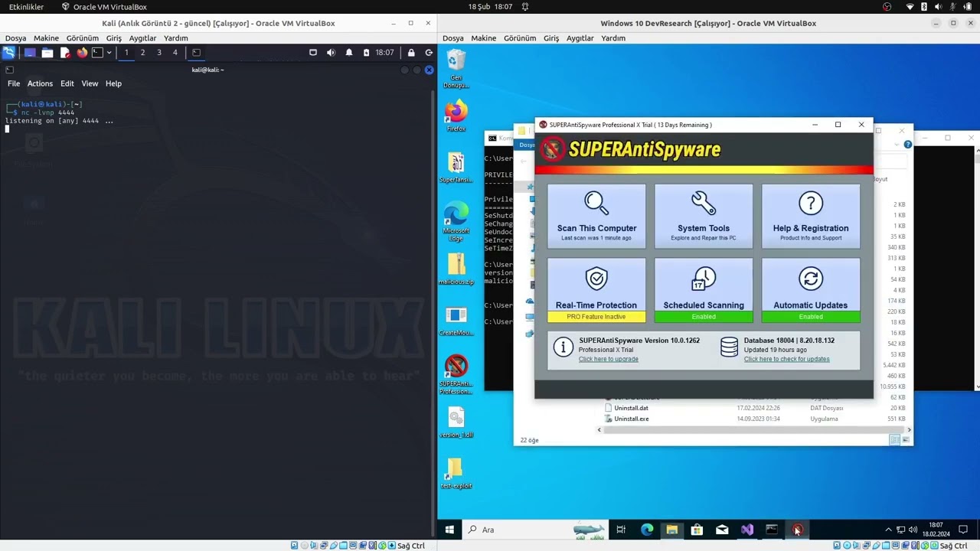Click the yellow 'PRO Feature Inactive' status bar
This screenshot has height=551, width=980.
coord(596,317)
